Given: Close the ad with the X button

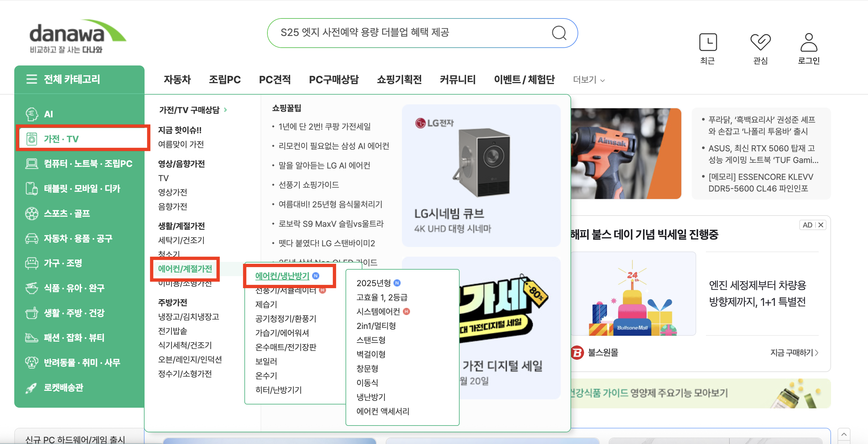Looking at the screenshot, I should pos(821,225).
